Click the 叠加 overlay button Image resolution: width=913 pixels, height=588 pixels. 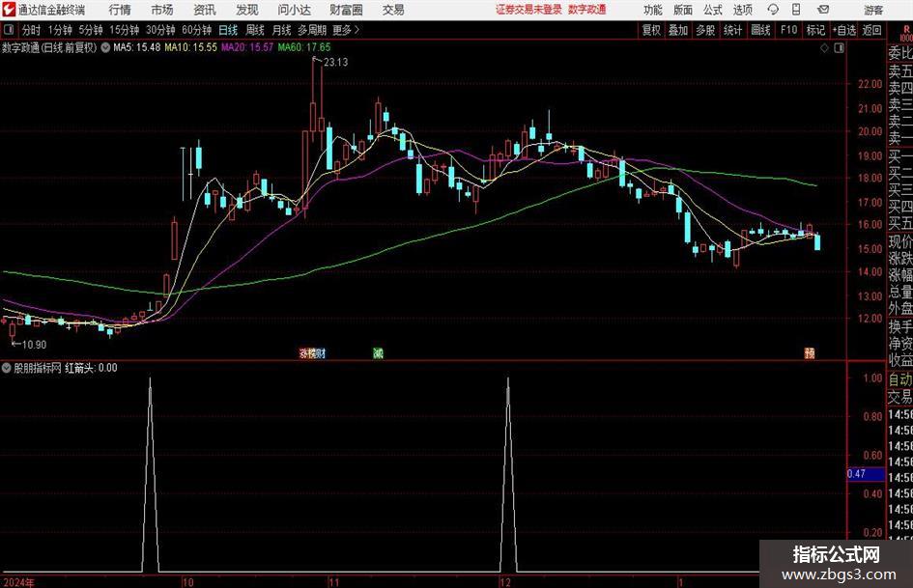coord(678,30)
